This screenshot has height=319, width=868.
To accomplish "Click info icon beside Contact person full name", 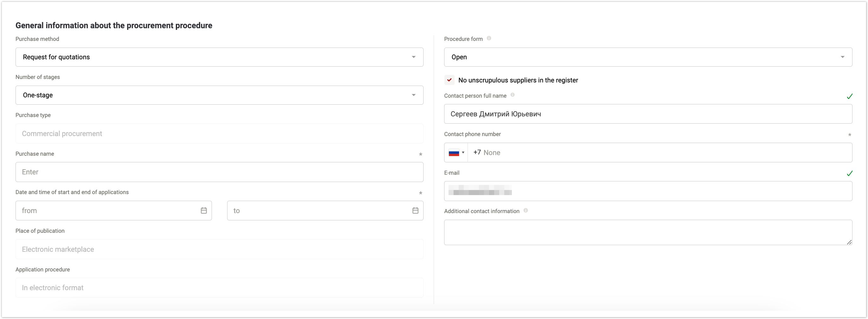I will pos(512,95).
